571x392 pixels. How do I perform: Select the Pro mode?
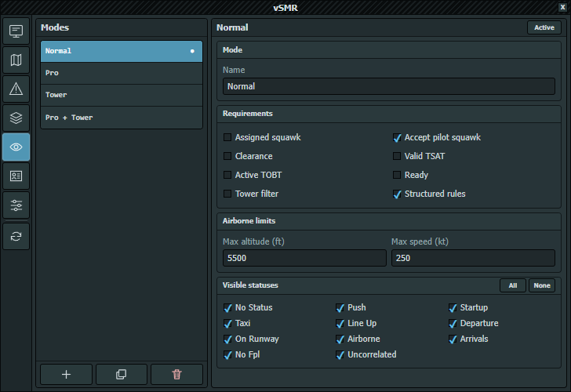[x=122, y=73]
